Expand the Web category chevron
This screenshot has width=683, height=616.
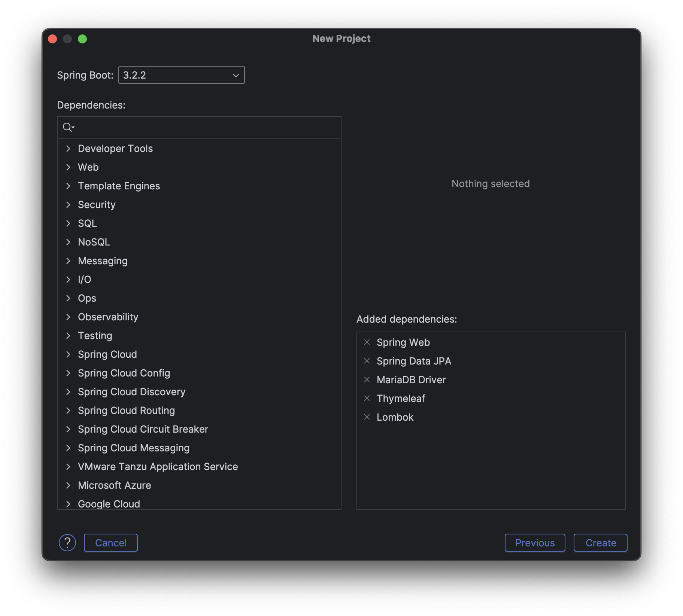[x=68, y=167]
